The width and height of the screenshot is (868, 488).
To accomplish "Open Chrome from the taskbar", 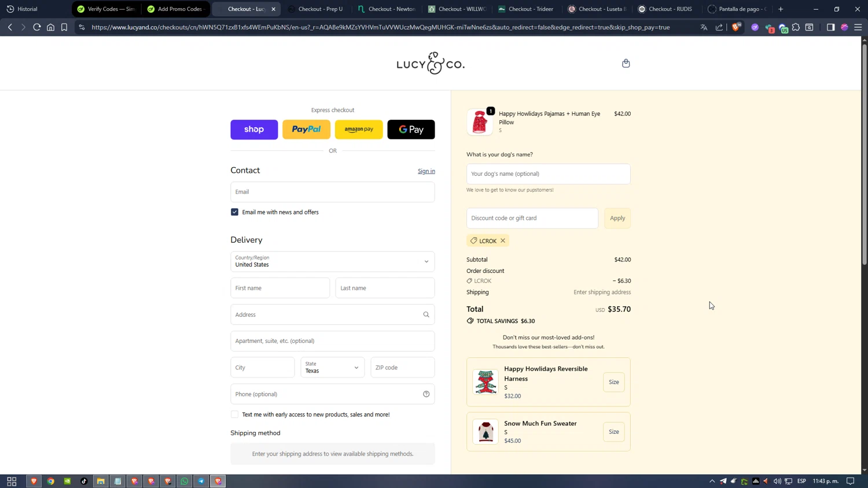I will pos(51,481).
